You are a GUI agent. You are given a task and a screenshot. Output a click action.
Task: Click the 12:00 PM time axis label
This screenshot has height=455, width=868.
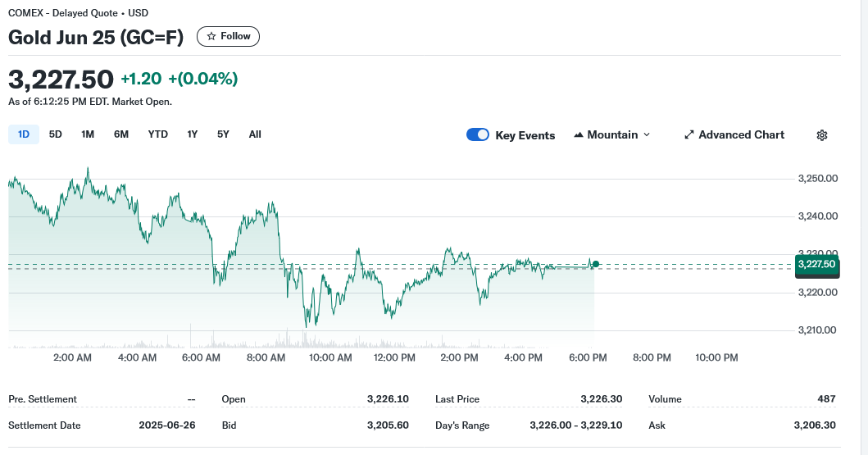click(x=395, y=357)
